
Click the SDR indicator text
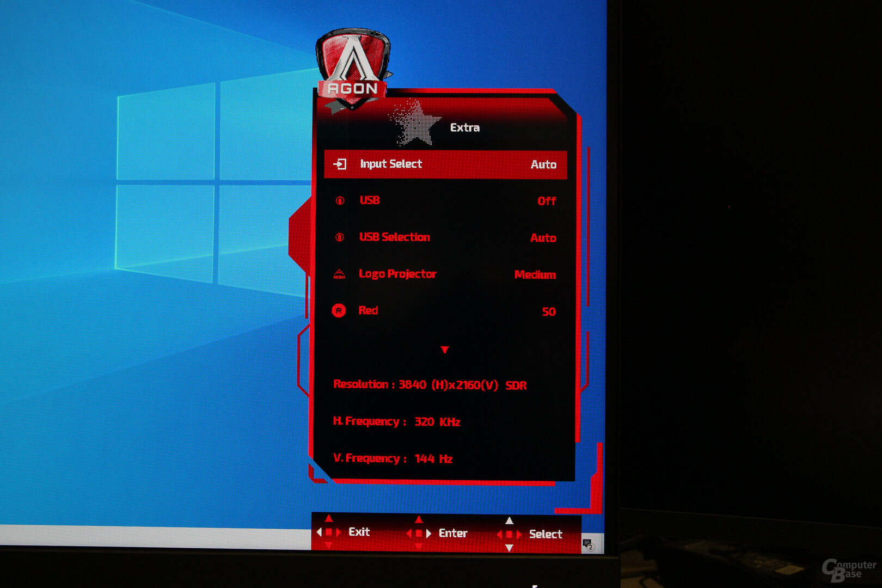click(x=516, y=385)
